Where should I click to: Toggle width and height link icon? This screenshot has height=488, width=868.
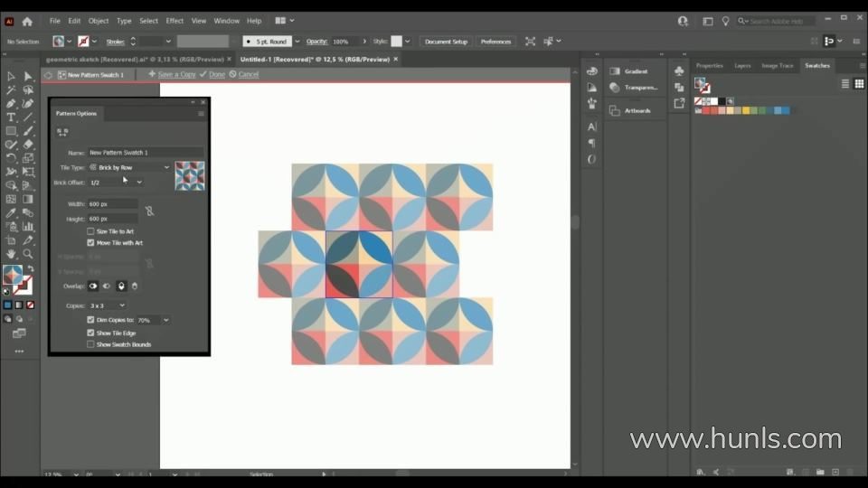coord(149,211)
